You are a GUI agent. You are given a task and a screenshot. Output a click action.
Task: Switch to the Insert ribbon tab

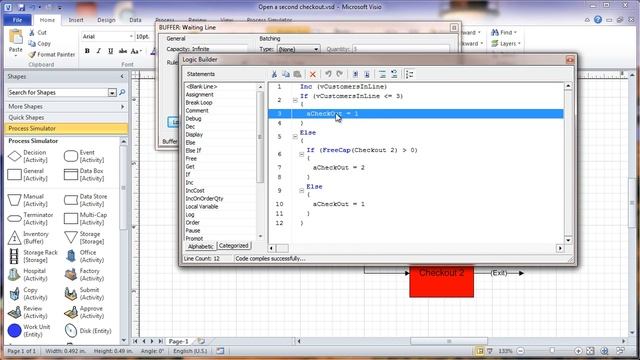[76, 20]
